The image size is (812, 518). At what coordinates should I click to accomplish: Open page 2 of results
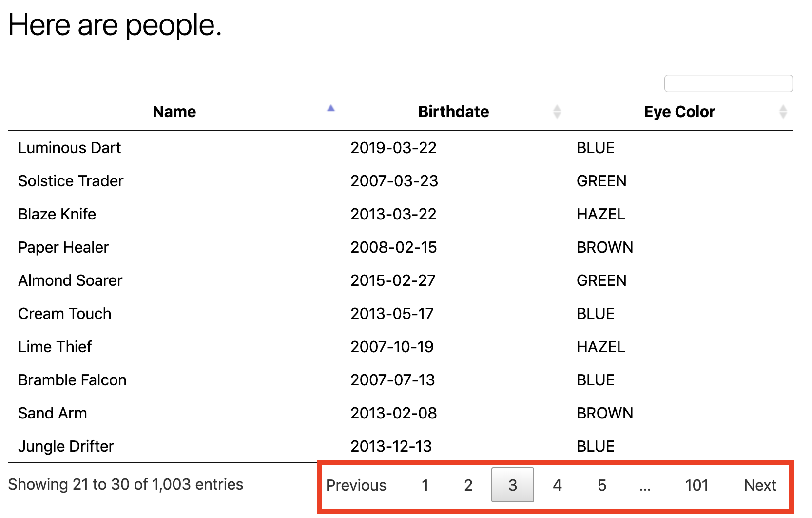click(x=468, y=485)
